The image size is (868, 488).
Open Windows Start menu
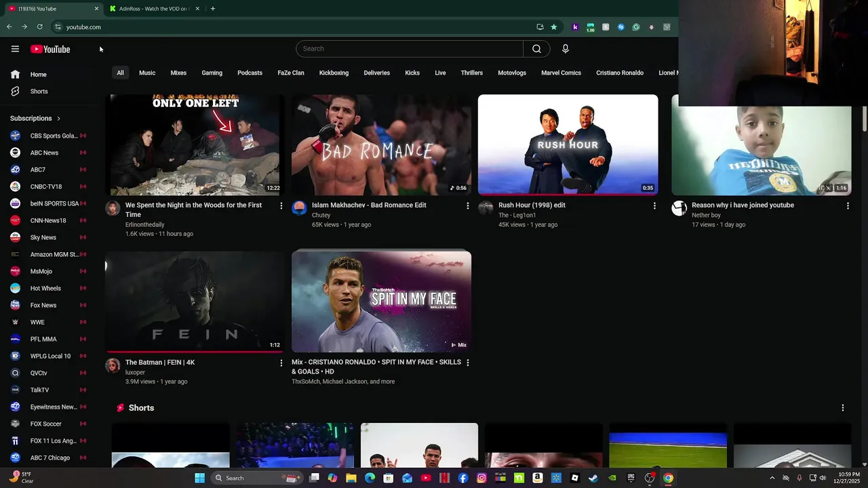199,478
